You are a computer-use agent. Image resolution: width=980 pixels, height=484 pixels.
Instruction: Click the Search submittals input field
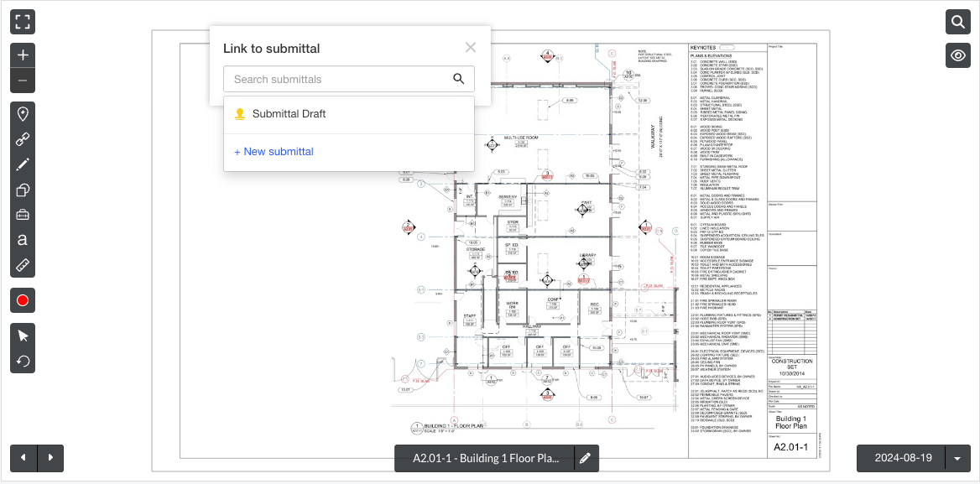[338, 79]
